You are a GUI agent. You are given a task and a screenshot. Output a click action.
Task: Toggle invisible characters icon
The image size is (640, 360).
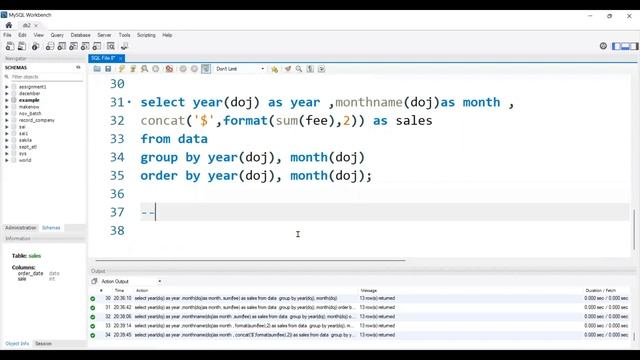[x=310, y=69]
